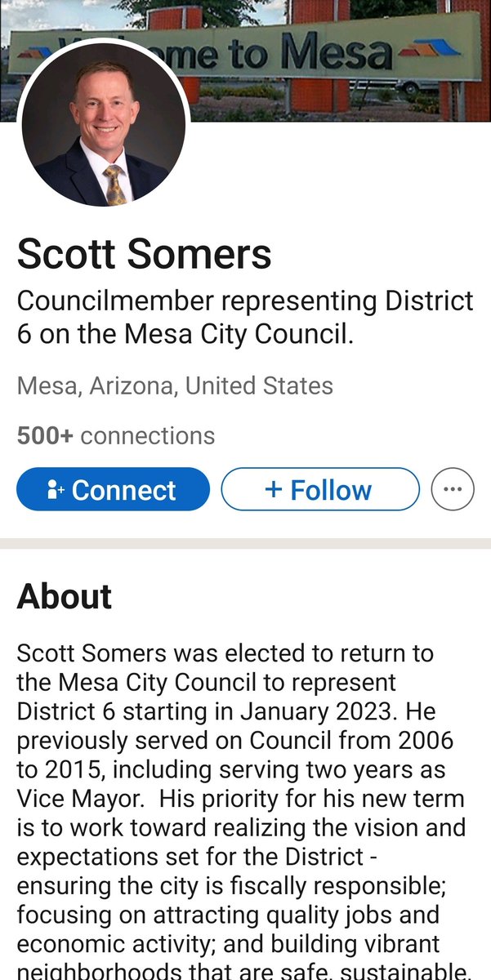Open the 500+ connections link
491x980 pixels.
[115, 436]
